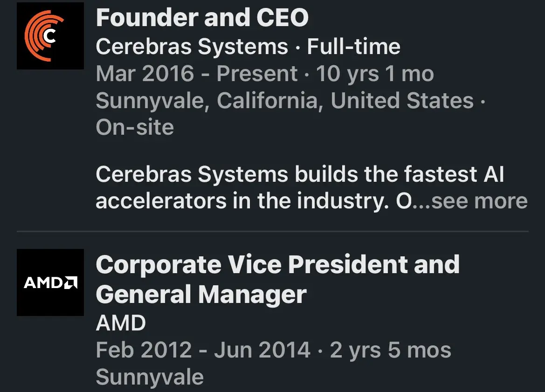Click the "Full-time" employment type label
545x392 pixels.
click(x=353, y=47)
